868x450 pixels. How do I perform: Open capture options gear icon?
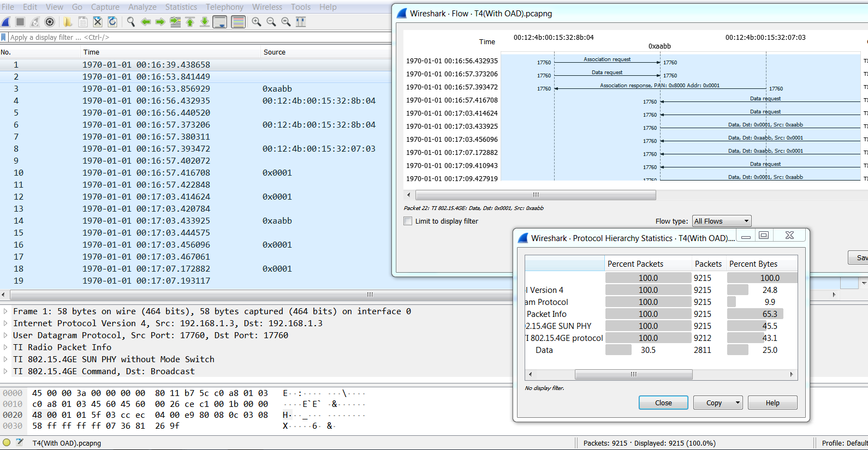click(x=50, y=22)
